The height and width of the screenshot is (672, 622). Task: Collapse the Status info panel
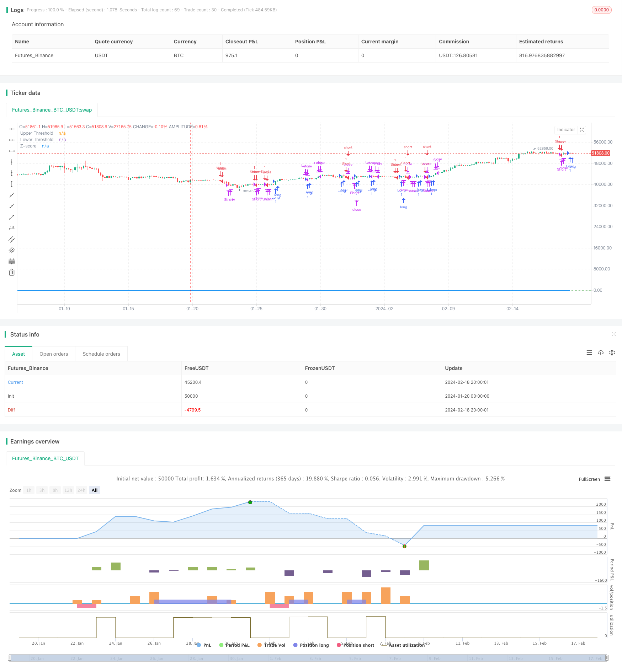[x=613, y=334]
